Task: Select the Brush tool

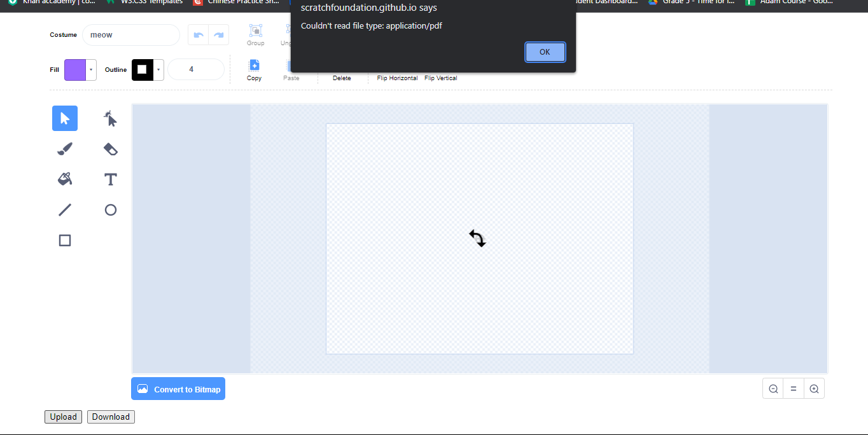Action: (x=64, y=149)
